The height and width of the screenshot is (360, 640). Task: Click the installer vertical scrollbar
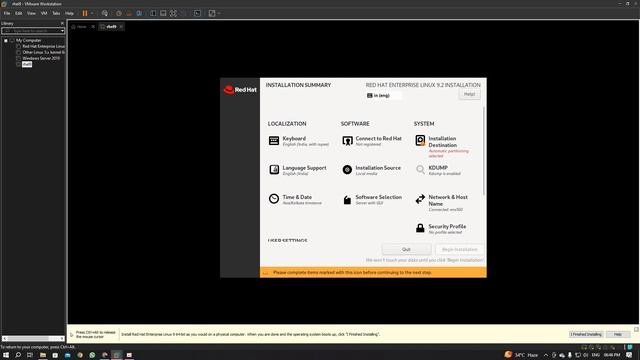point(484,151)
